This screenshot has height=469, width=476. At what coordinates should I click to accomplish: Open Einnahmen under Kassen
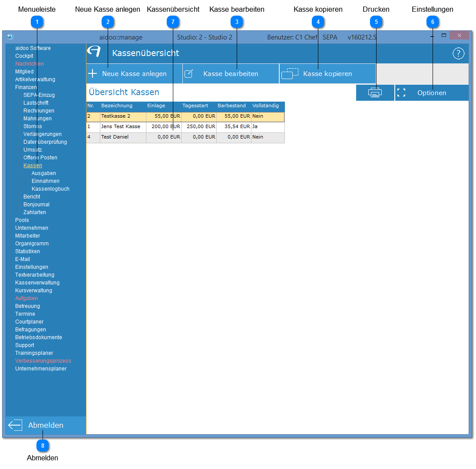(46, 181)
